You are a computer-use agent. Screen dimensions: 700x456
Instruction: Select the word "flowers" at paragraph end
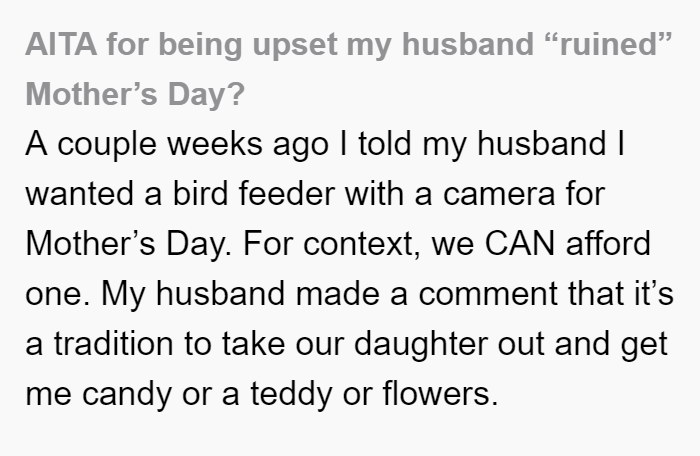pyautogui.click(x=440, y=393)
